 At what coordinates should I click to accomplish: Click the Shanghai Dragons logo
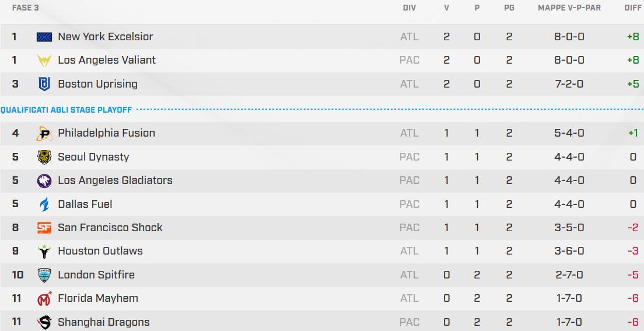[44, 322]
